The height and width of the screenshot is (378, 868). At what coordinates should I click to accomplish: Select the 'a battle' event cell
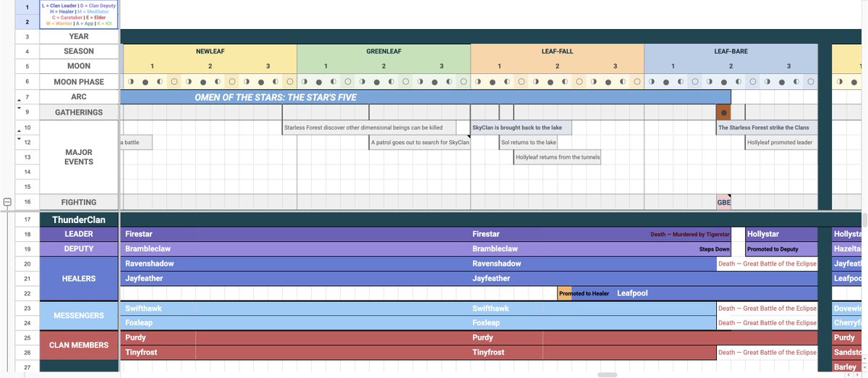point(136,142)
